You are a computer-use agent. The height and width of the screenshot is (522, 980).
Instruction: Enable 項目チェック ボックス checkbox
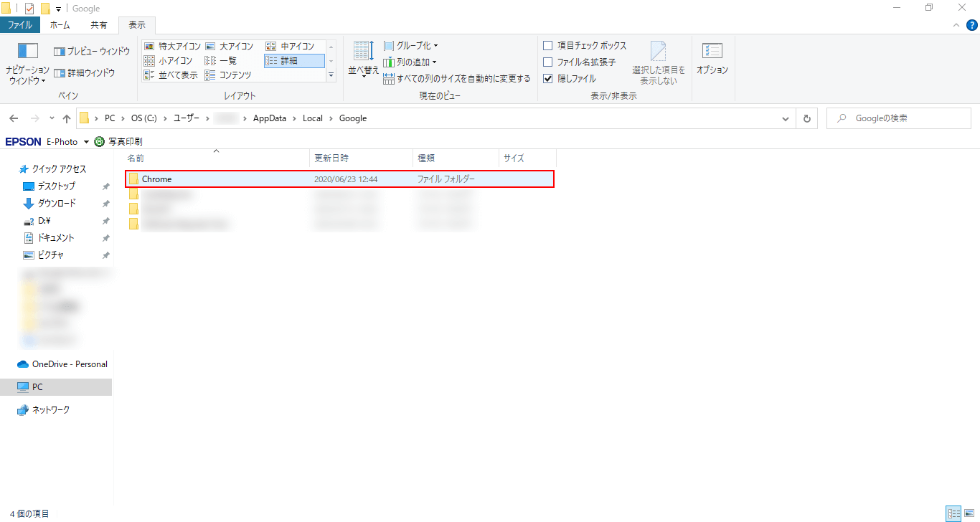(x=548, y=46)
